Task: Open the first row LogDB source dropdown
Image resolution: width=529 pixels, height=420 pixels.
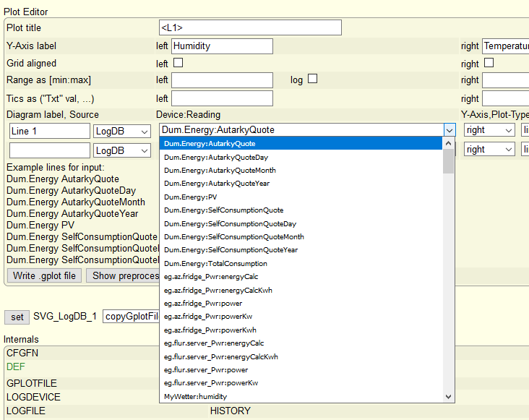Action: pyautogui.click(x=122, y=132)
